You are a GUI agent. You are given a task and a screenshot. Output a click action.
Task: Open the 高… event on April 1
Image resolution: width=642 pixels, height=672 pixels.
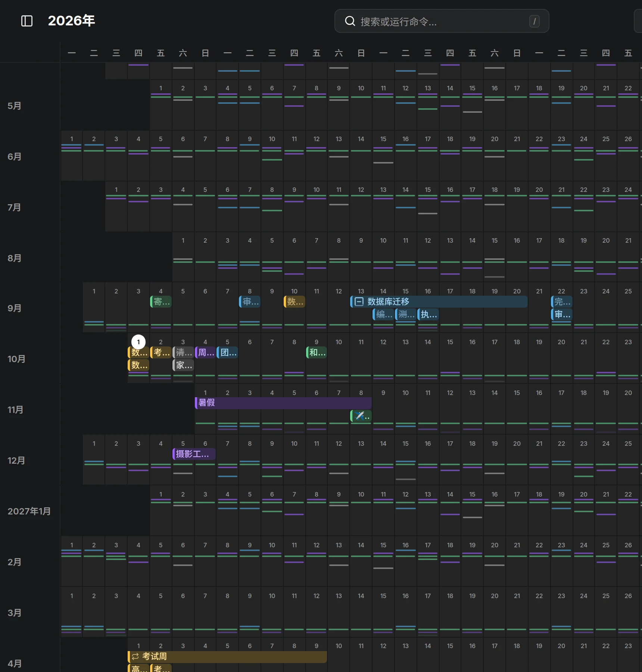[138, 668]
